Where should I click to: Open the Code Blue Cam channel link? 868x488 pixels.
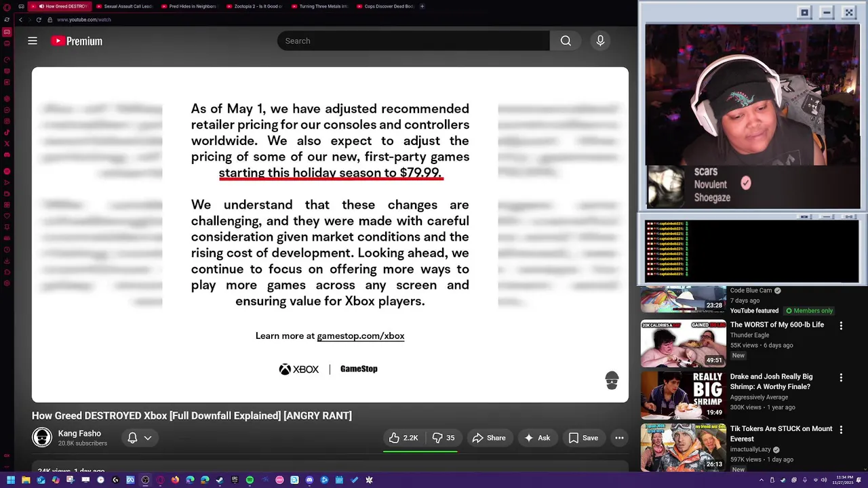(x=751, y=291)
